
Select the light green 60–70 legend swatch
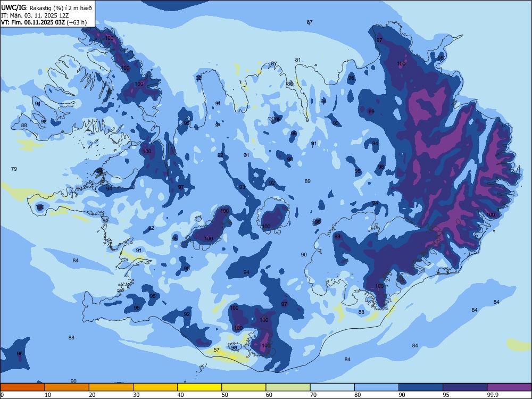pos(288,387)
